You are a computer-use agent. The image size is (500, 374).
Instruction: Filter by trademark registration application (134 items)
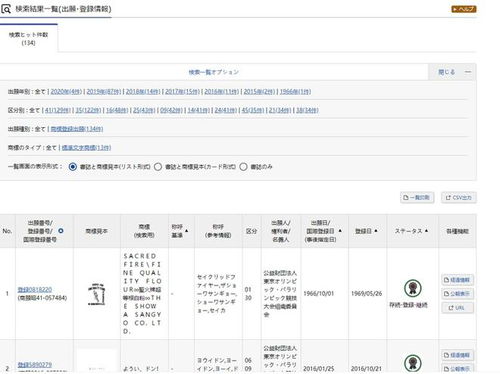77,129
